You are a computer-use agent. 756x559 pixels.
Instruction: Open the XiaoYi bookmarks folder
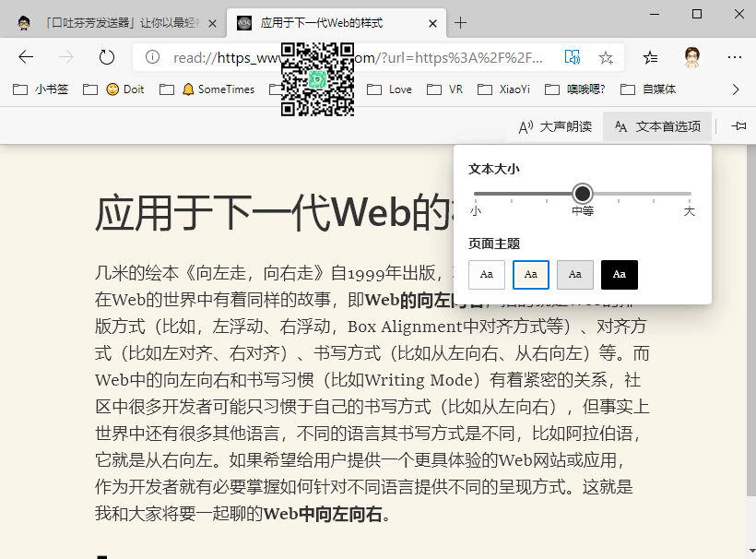pyautogui.click(x=503, y=89)
